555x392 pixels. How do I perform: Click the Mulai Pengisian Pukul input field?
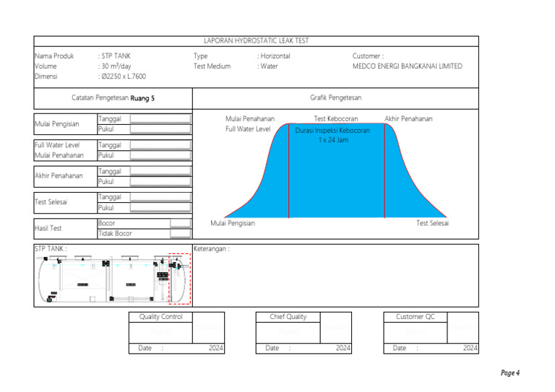(x=160, y=129)
